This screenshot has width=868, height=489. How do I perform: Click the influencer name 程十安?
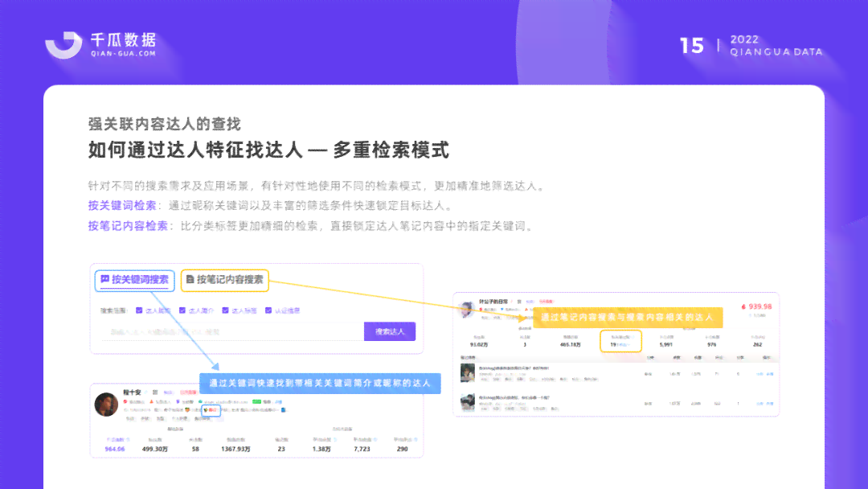pos(133,392)
